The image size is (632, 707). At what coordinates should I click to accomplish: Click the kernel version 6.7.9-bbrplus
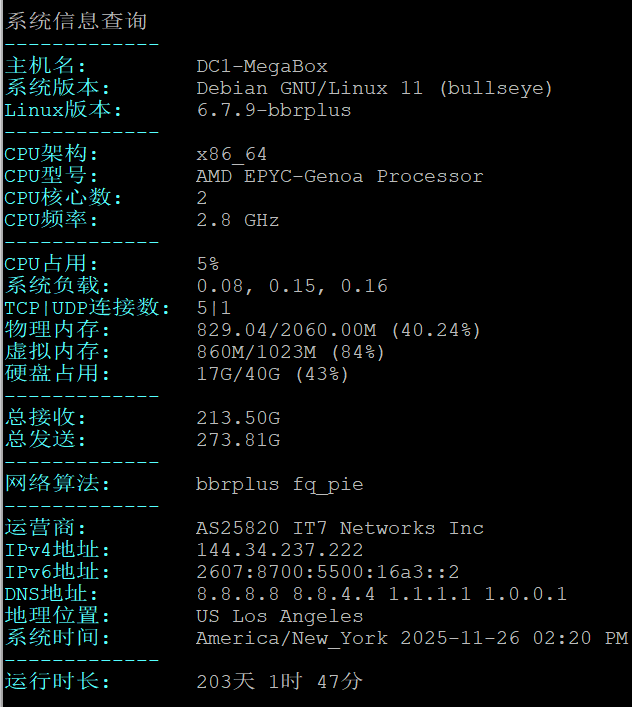tap(273, 110)
